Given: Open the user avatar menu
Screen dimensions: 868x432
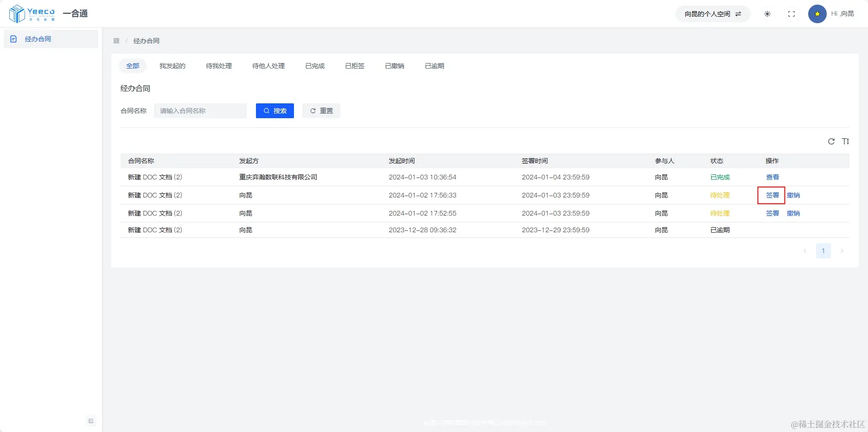Looking at the screenshot, I should (x=817, y=14).
